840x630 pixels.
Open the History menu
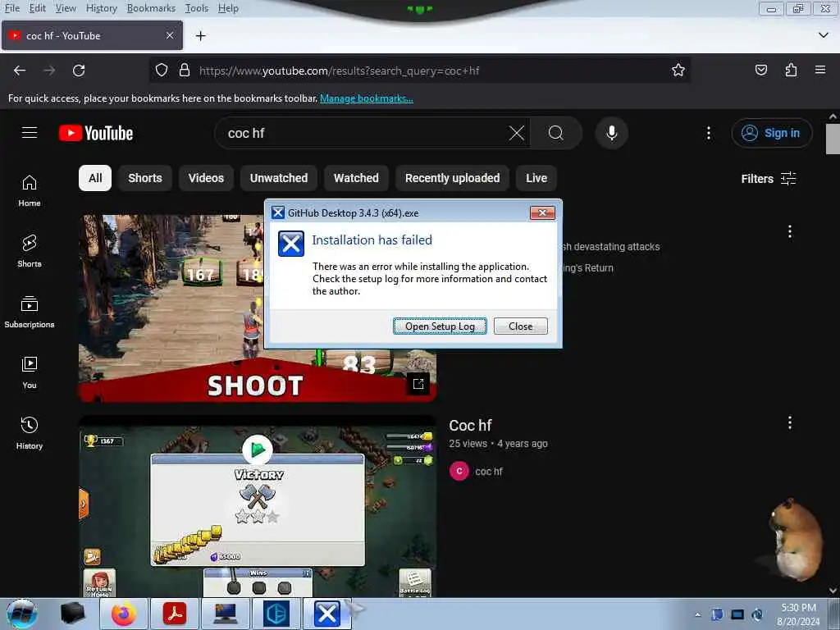tap(101, 8)
